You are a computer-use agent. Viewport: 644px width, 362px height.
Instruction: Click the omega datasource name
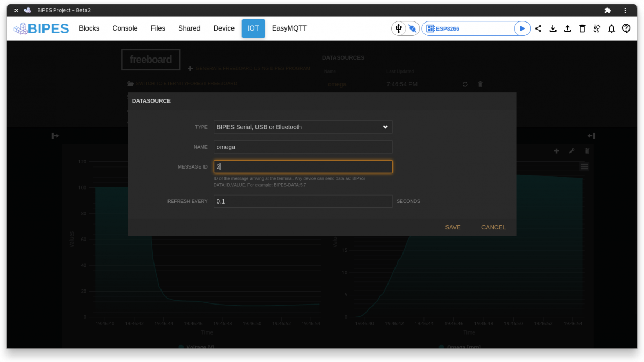coord(337,84)
